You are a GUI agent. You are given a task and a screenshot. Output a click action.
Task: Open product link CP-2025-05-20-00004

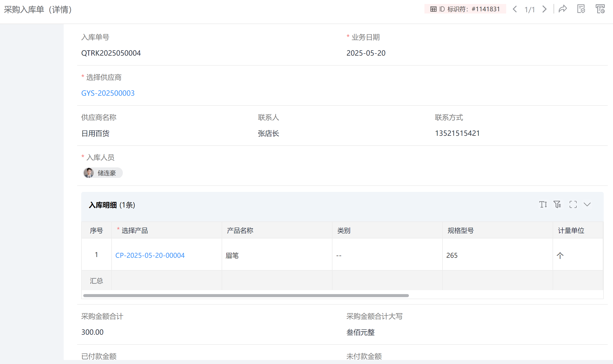pos(150,255)
